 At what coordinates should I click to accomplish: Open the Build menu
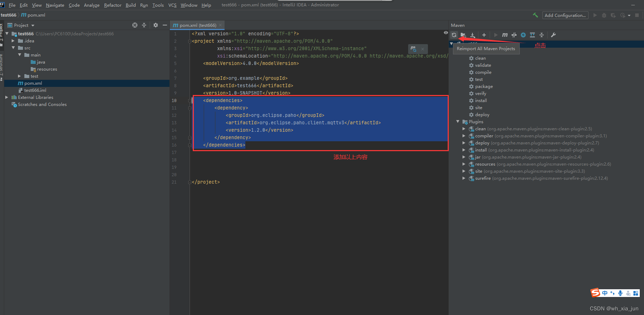131,5
